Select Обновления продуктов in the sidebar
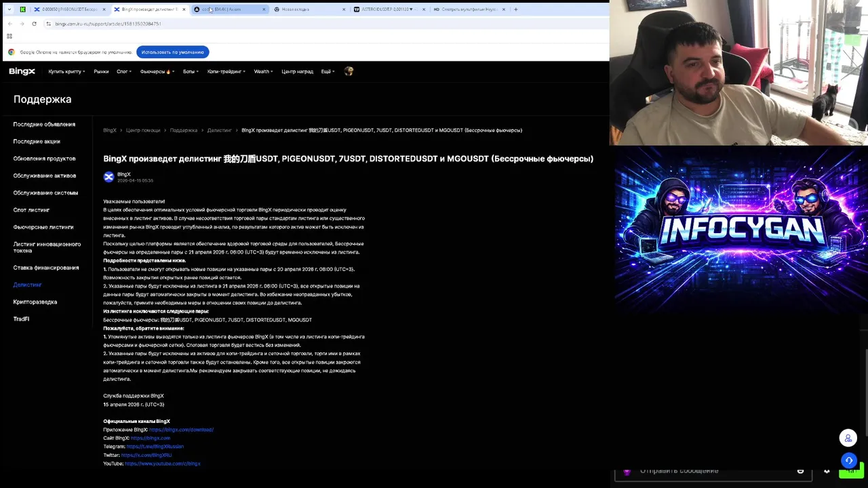Viewport: 868px width, 488px height. tap(44, 159)
